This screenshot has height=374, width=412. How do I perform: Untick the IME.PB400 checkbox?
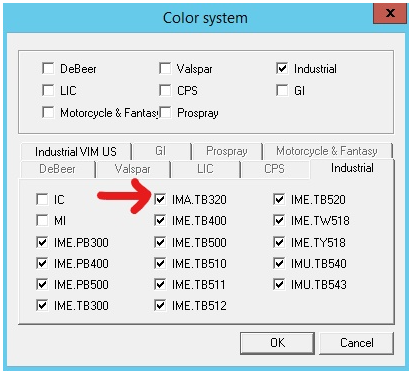(x=42, y=263)
